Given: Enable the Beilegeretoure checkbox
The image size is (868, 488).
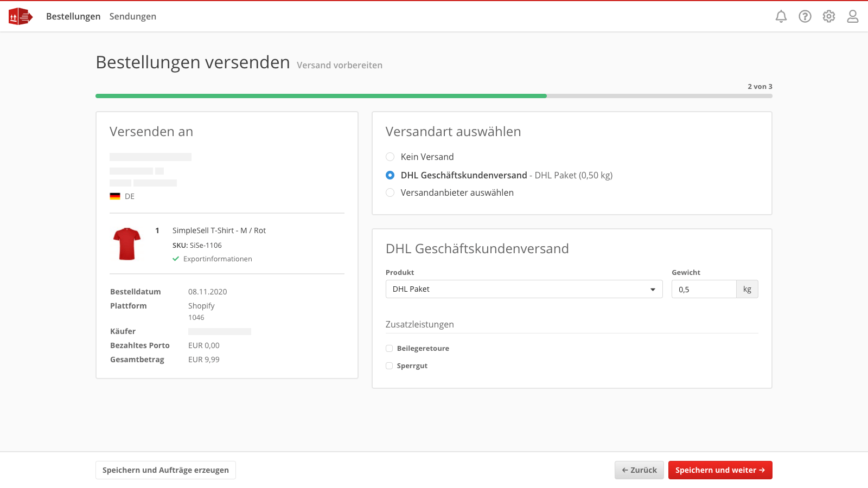Looking at the screenshot, I should pos(390,349).
